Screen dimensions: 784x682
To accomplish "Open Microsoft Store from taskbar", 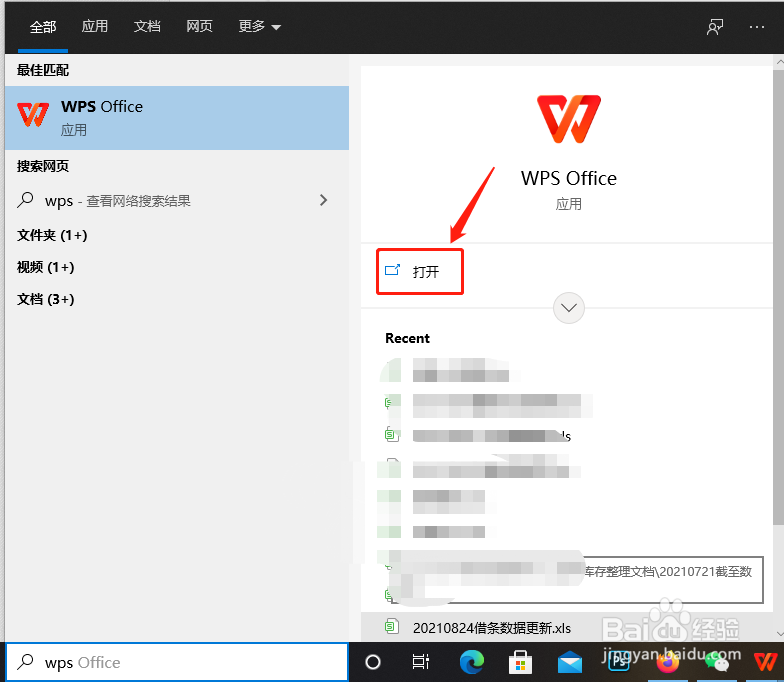I will [520, 662].
